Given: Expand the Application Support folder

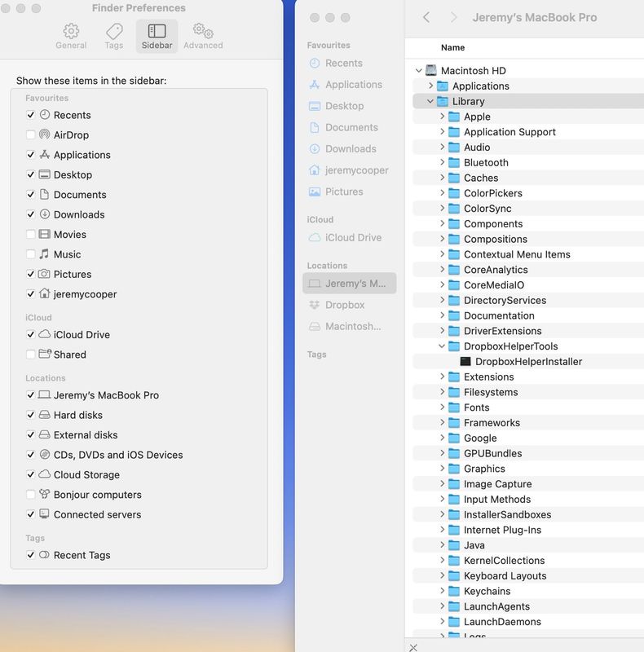Looking at the screenshot, I should click(442, 132).
